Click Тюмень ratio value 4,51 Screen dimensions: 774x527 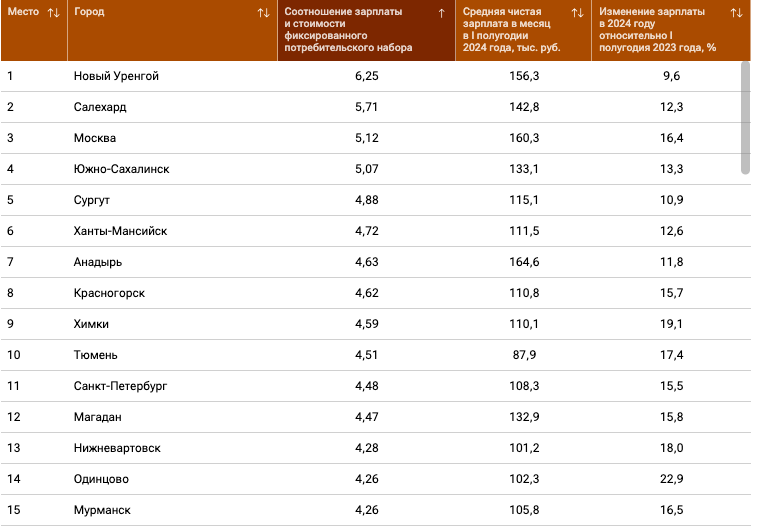tap(366, 355)
